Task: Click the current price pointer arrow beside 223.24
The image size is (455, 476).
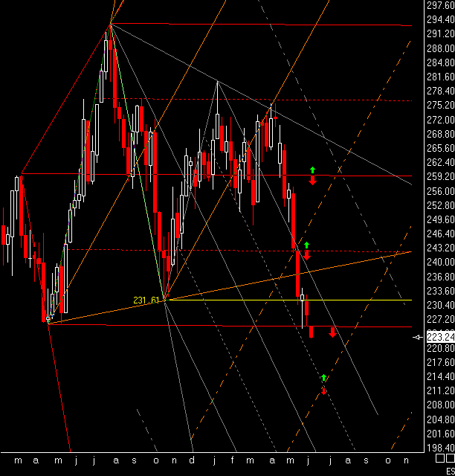Action: (x=419, y=337)
